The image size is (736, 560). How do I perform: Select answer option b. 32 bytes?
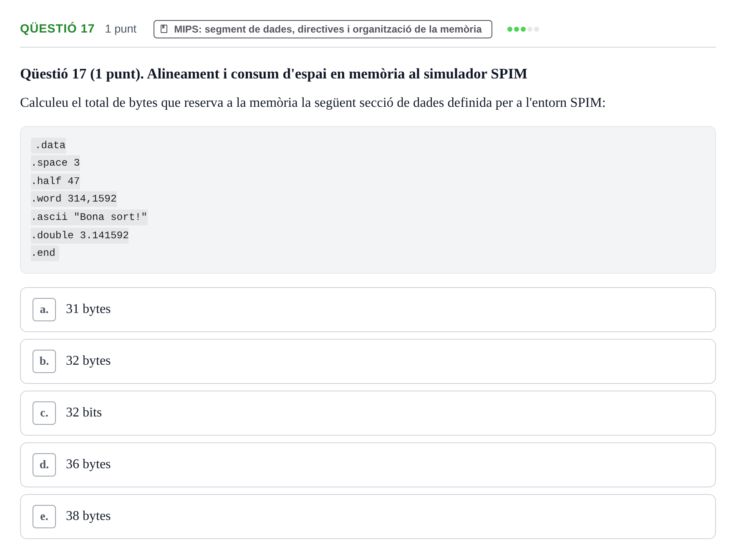368,361
